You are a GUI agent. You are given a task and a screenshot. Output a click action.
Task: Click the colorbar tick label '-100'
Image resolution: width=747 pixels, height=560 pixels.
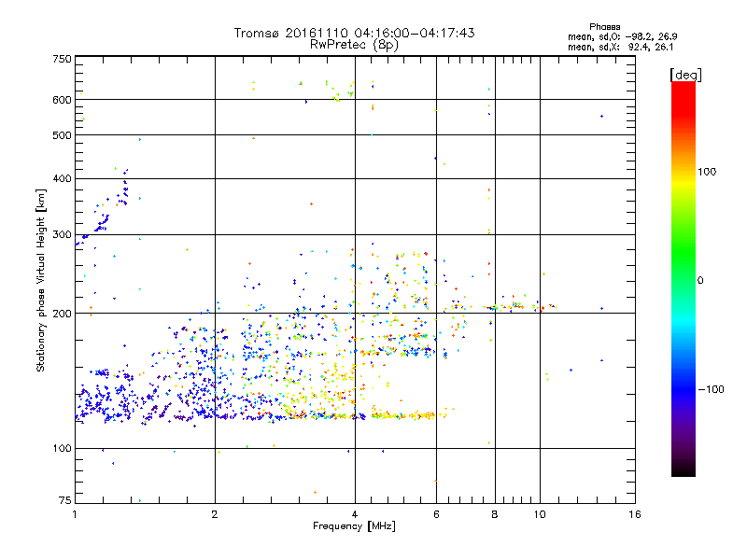(x=711, y=389)
